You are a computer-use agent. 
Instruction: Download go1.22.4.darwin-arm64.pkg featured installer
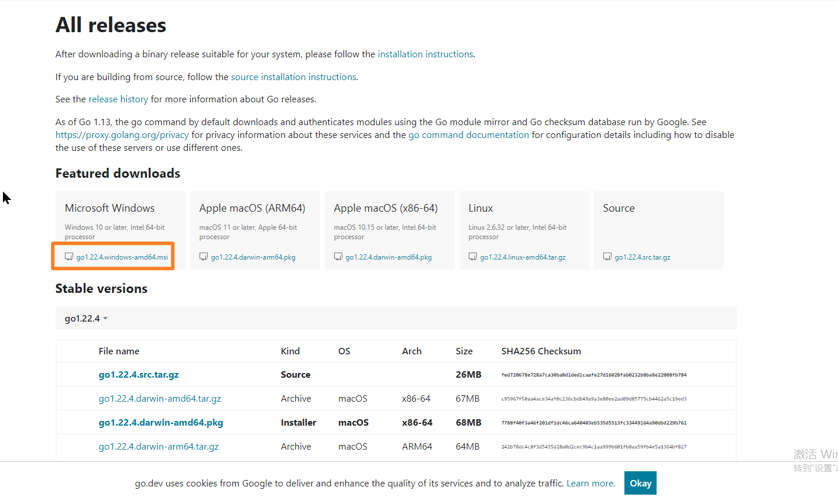(x=253, y=257)
